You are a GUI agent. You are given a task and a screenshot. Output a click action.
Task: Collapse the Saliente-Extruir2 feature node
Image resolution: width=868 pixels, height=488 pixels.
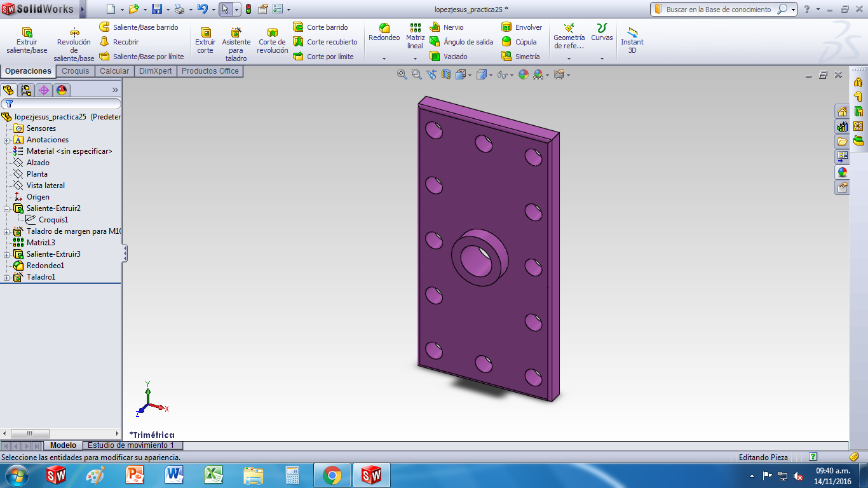(x=5, y=208)
